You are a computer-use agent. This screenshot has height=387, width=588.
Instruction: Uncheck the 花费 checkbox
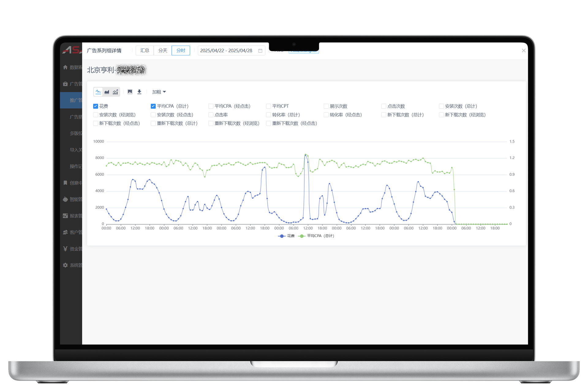pos(96,106)
